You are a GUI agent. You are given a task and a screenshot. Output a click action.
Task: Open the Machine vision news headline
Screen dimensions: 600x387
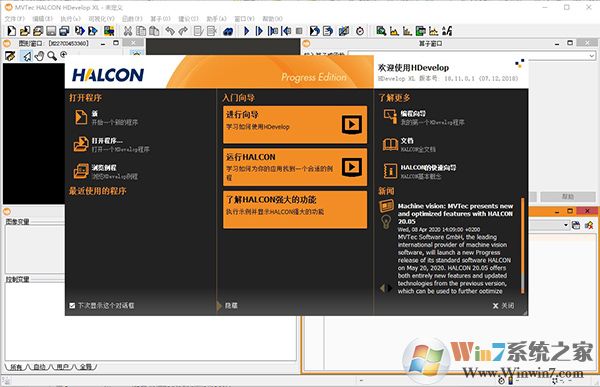(x=455, y=214)
